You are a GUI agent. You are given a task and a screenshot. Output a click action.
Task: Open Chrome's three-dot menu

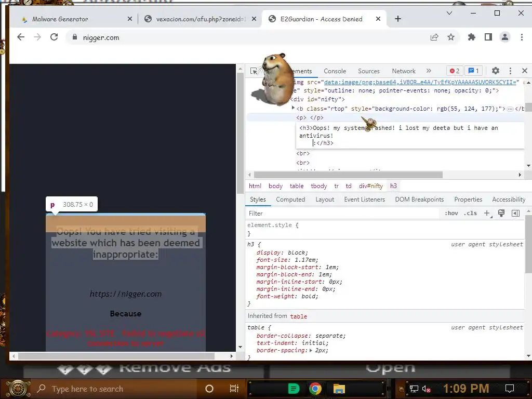(522, 37)
